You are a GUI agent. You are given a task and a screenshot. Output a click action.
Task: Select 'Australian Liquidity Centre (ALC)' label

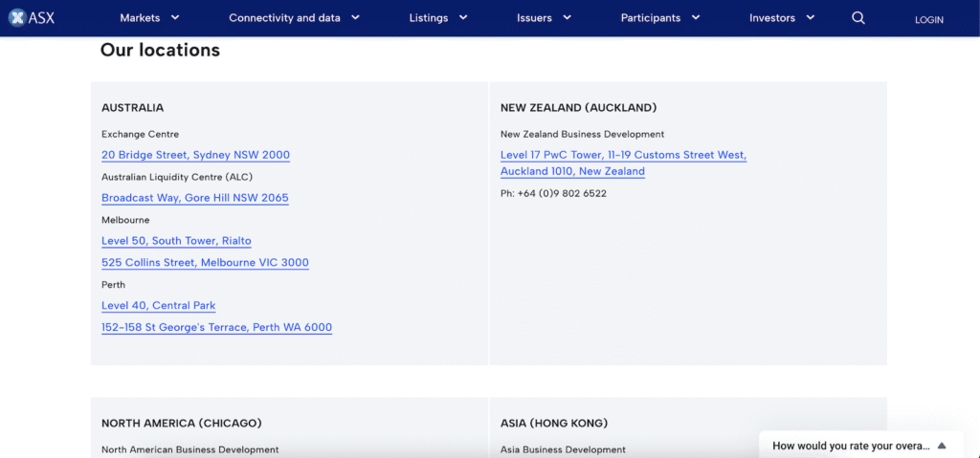tap(177, 177)
